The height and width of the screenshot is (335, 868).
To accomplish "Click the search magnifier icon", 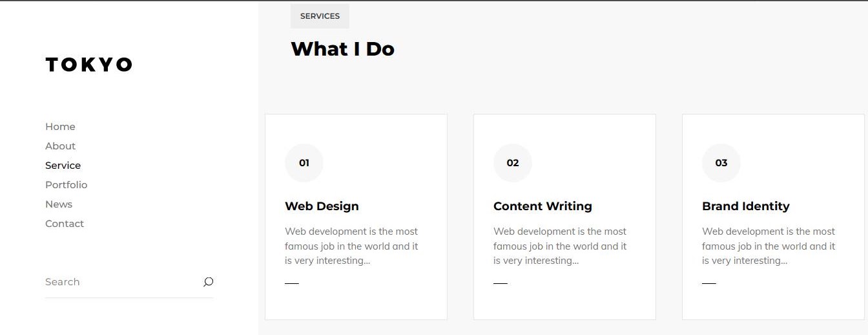I will click(x=208, y=282).
